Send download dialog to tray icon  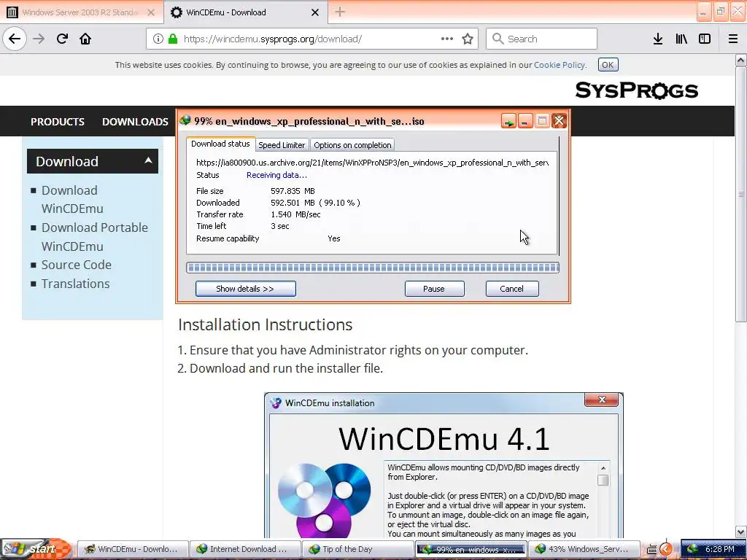[x=508, y=121]
